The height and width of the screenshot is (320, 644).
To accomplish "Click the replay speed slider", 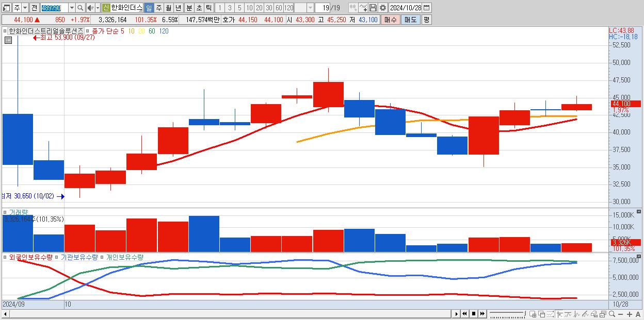I will click(x=507, y=314).
